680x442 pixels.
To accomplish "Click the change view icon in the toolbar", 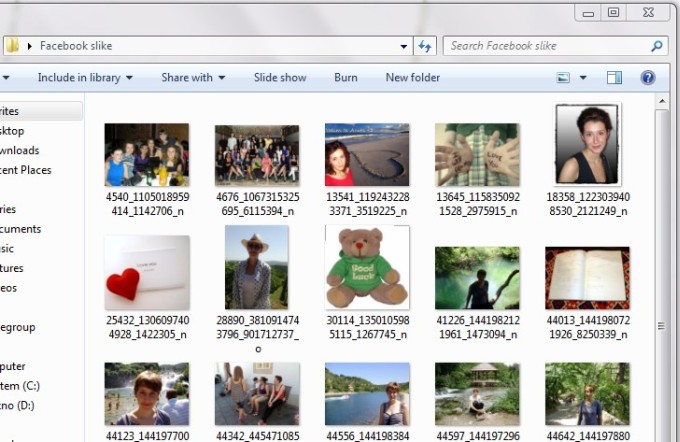I will pos(563,78).
